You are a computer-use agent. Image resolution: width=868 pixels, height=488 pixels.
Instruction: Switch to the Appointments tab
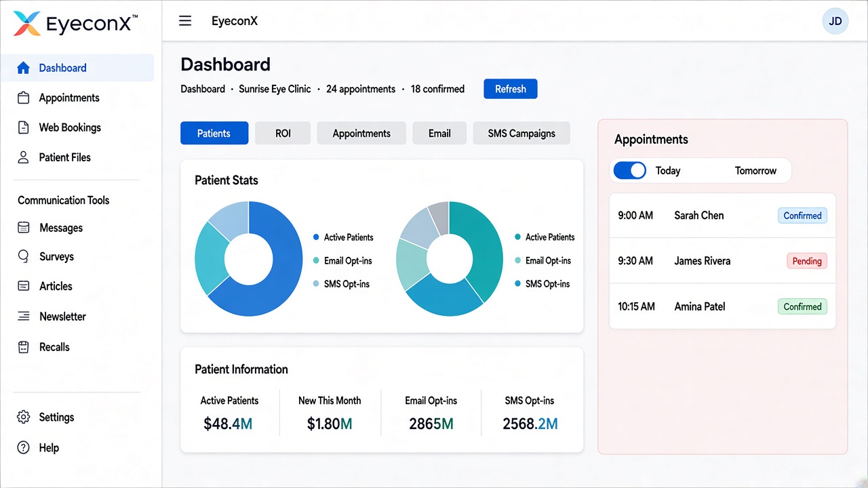pos(361,134)
